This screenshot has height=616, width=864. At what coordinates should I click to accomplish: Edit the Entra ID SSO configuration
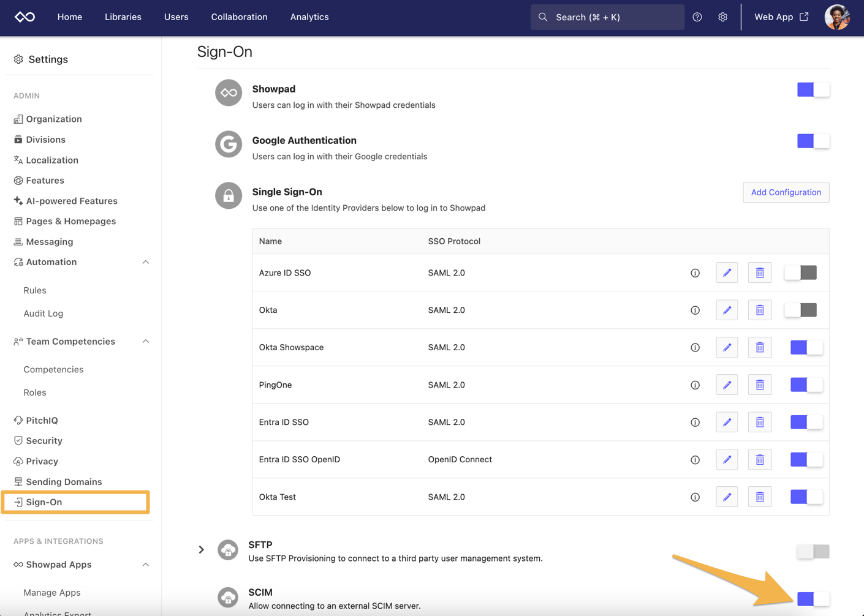(x=727, y=423)
